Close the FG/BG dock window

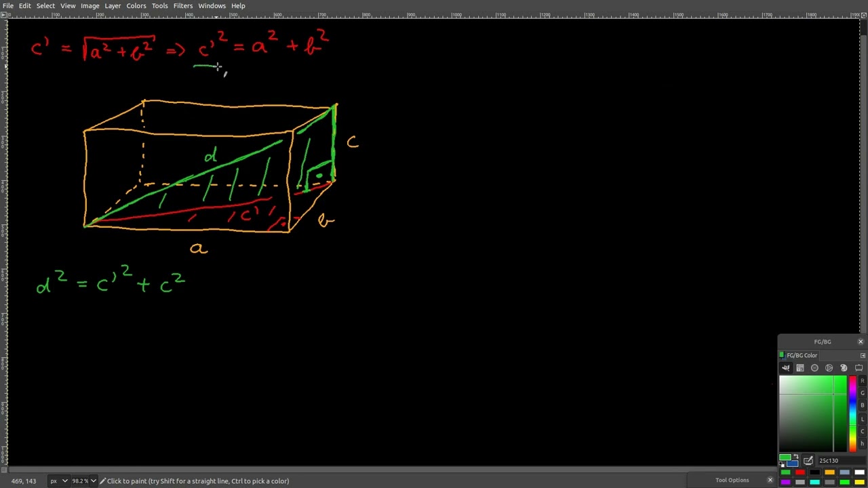(x=861, y=342)
